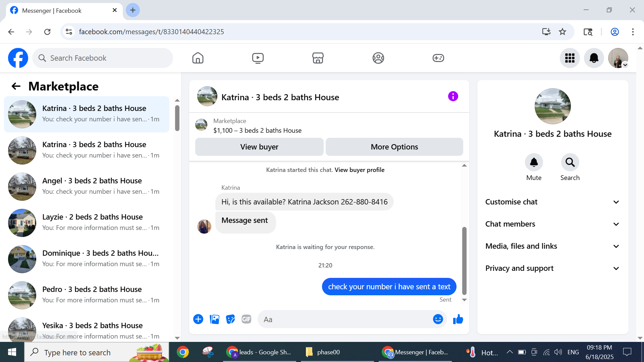Click the sent message bubble

[x=389, y=287]
